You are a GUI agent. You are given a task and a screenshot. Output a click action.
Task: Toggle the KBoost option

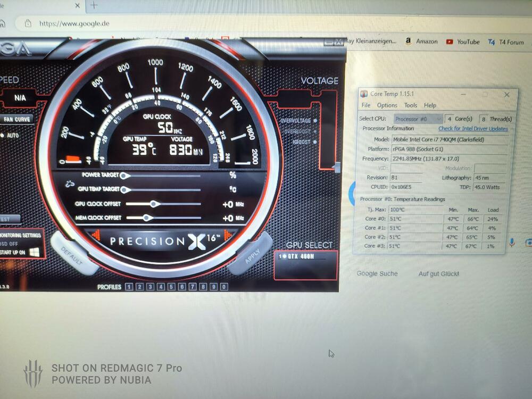tap(315, 142)
